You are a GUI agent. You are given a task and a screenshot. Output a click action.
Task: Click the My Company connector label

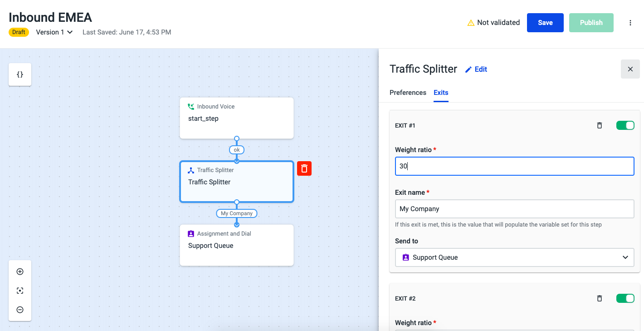237,213
